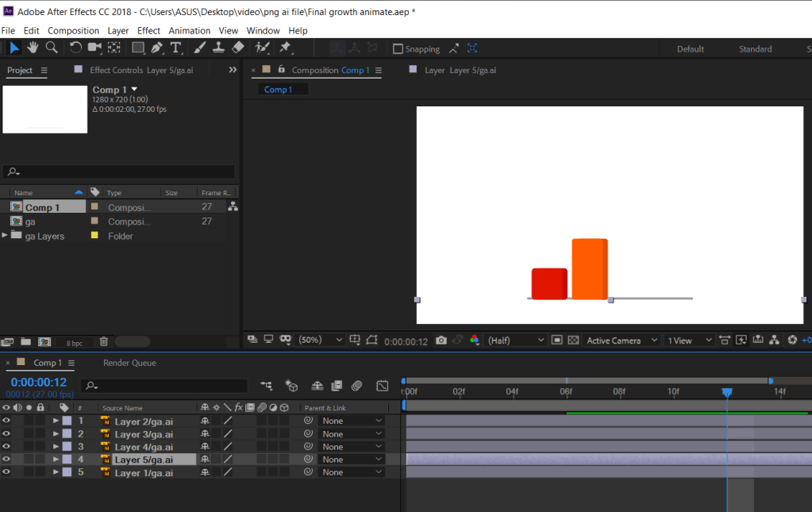
Task: Open the magnification (50%) dropdown
Action: click(321, 340)
